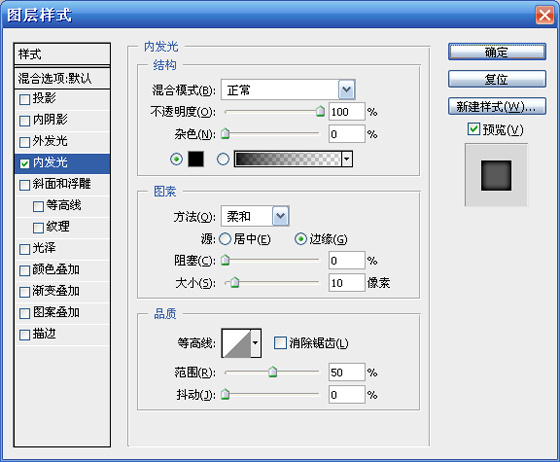Select the 居中 center source radio button
The width and height of the screenshot is (560, 462).
click(x=225, y=239)
